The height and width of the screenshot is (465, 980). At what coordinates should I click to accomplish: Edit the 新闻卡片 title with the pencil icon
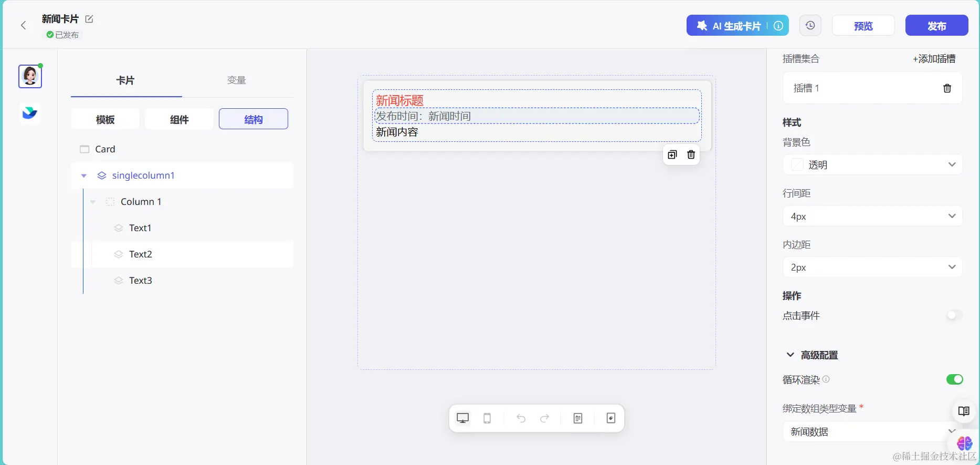pyautogui.click(x=89, y=19)
